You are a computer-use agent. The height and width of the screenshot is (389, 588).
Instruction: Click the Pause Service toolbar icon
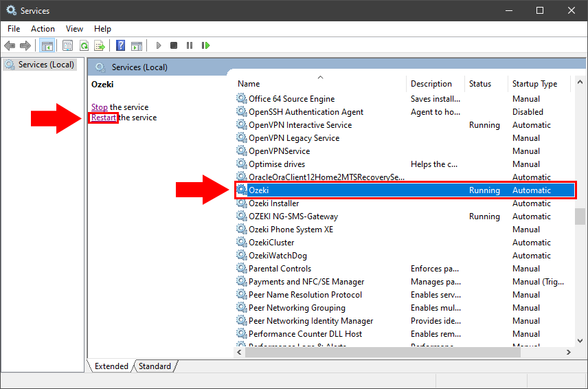[190, 46]
